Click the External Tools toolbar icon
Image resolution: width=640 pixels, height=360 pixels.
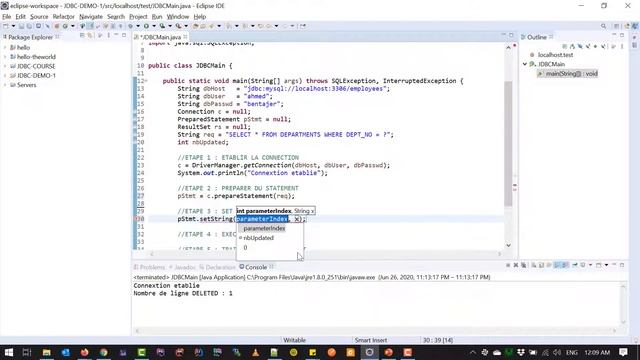tap(178, 26)
